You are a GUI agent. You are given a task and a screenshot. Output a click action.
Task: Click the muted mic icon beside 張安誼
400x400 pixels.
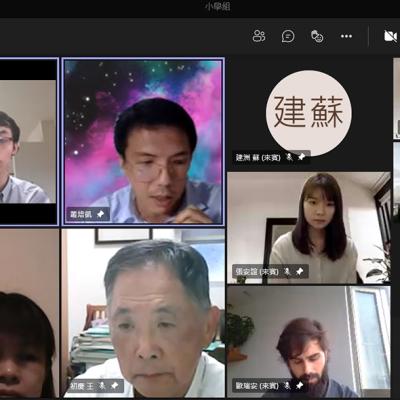coord(287,272)
